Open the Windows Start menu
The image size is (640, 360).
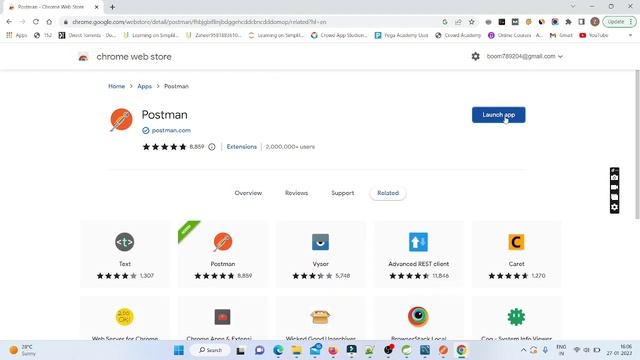179,350
